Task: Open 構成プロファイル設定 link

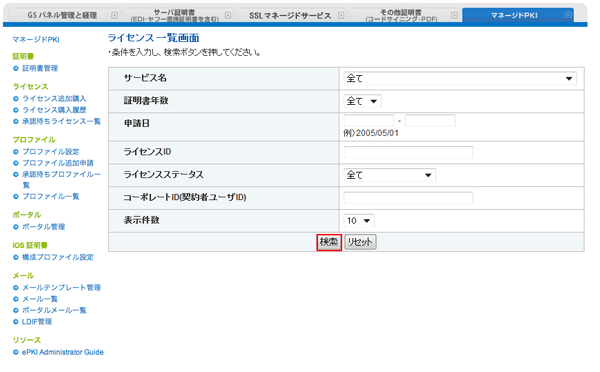Action: (58, 257)
